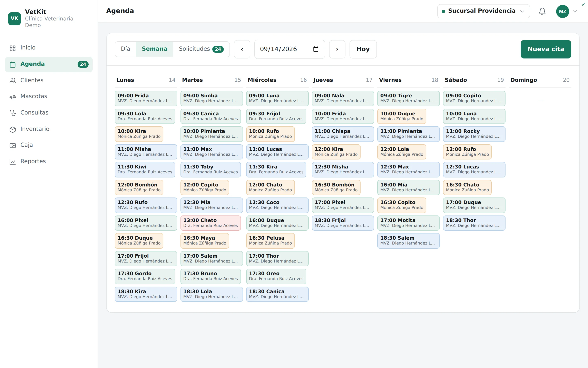Open Tuesday 09:00 Simba appointment
Screen dimensions: 588x368
pos(211,98)
